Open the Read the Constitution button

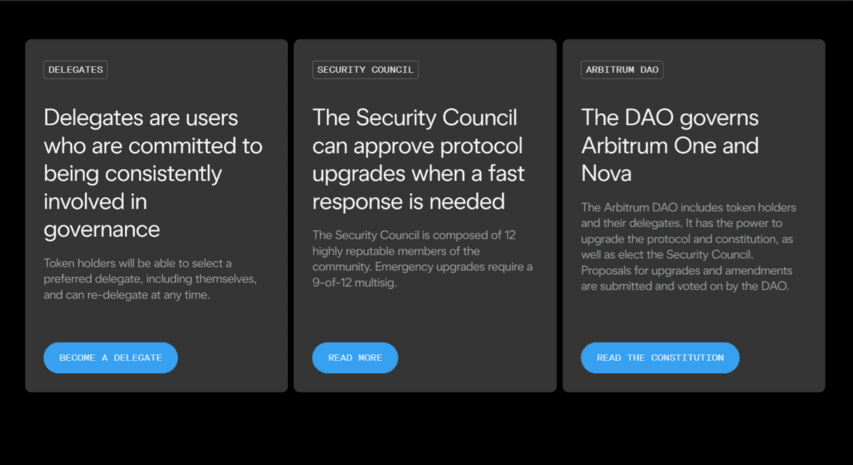pyautogui.click(x=660, y=358)
